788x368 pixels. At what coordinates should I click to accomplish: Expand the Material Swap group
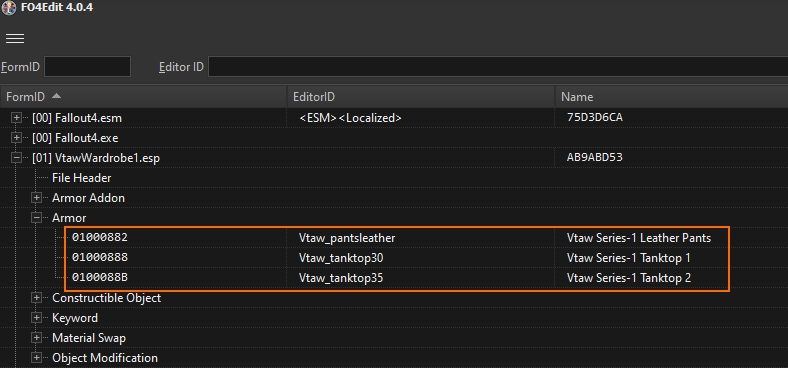pos(36,338)
